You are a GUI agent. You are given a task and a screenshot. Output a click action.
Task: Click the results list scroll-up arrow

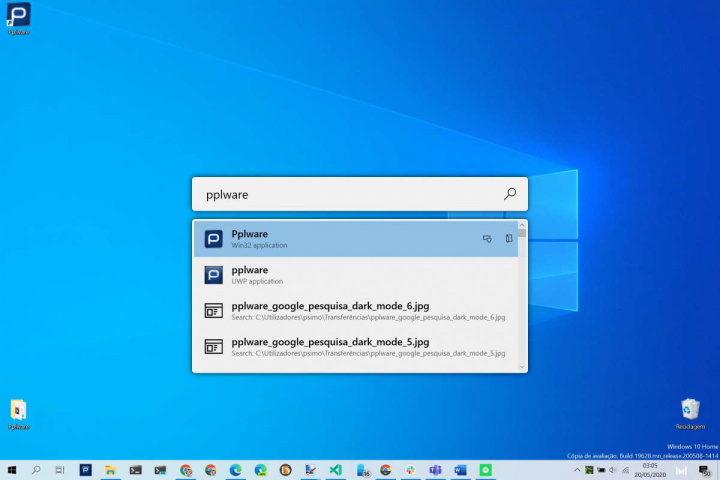click(x=522, y=225)
